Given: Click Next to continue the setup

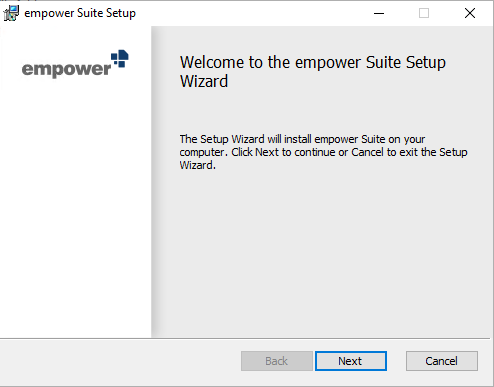Looking at the screenshot, I should coord(351,361).
